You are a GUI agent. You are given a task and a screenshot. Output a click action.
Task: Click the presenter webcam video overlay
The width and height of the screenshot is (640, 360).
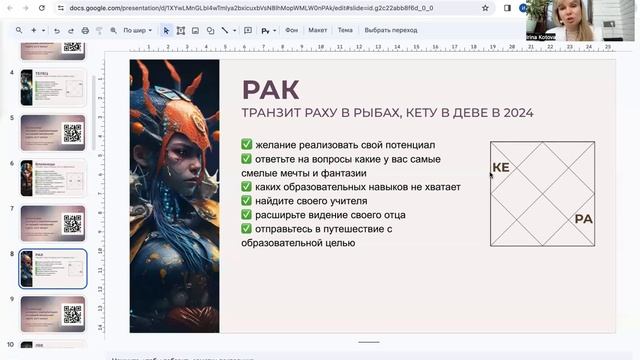click(x=580, y=20)
